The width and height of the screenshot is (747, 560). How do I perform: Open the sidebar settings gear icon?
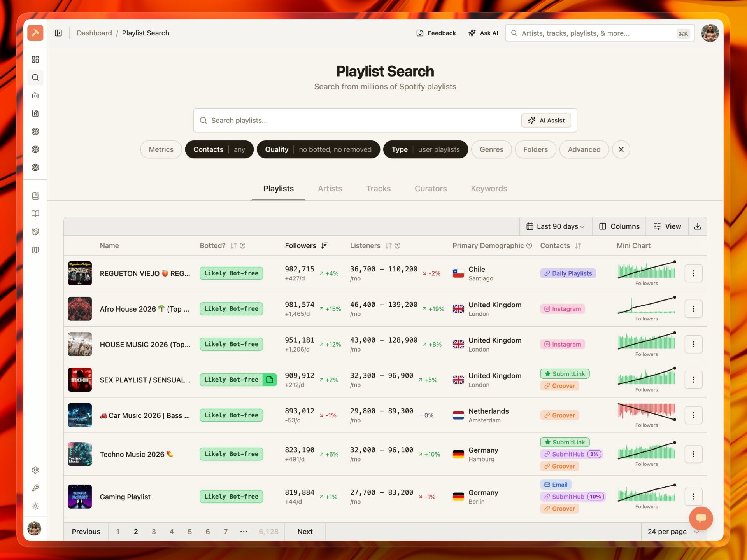coord(35,470)
